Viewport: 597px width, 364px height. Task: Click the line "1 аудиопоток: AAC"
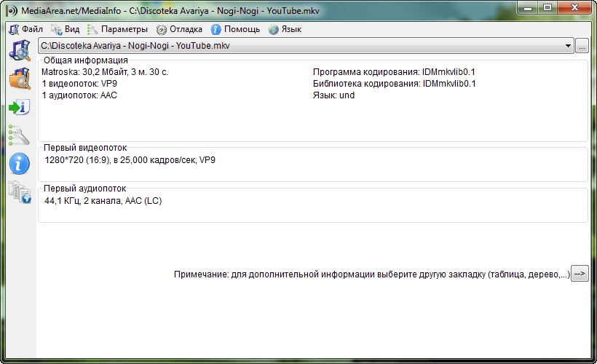pos(79,95)
